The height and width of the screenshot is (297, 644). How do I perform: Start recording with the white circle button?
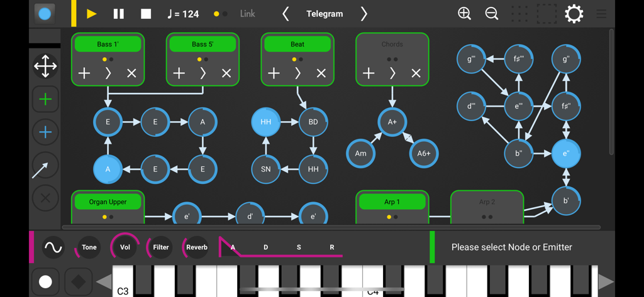pyautogui.click(x=45, y=282)
